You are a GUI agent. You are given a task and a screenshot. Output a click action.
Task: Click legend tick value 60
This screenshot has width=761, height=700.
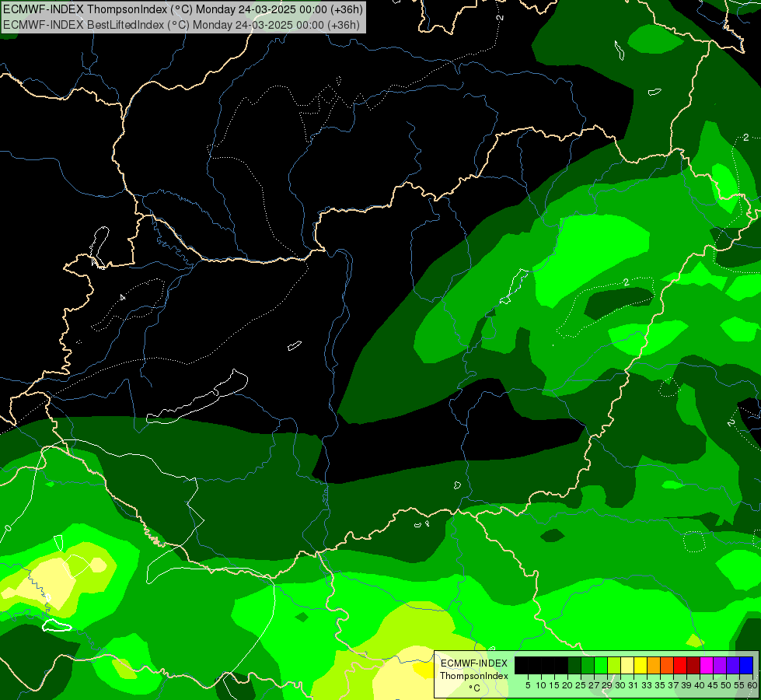(752, 685)
